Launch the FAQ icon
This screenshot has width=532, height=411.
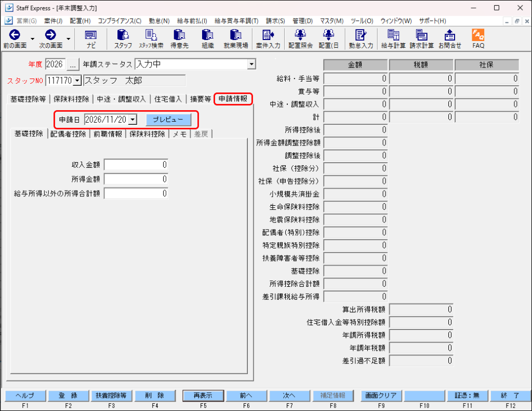pos(478,38)
